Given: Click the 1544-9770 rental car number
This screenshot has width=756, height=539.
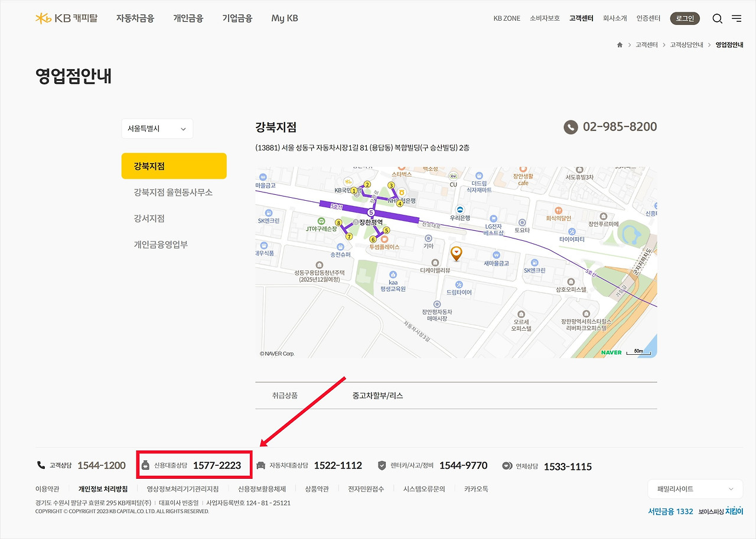Looking at the screenshot, I should pyautogui.click(x=464, y=466).
